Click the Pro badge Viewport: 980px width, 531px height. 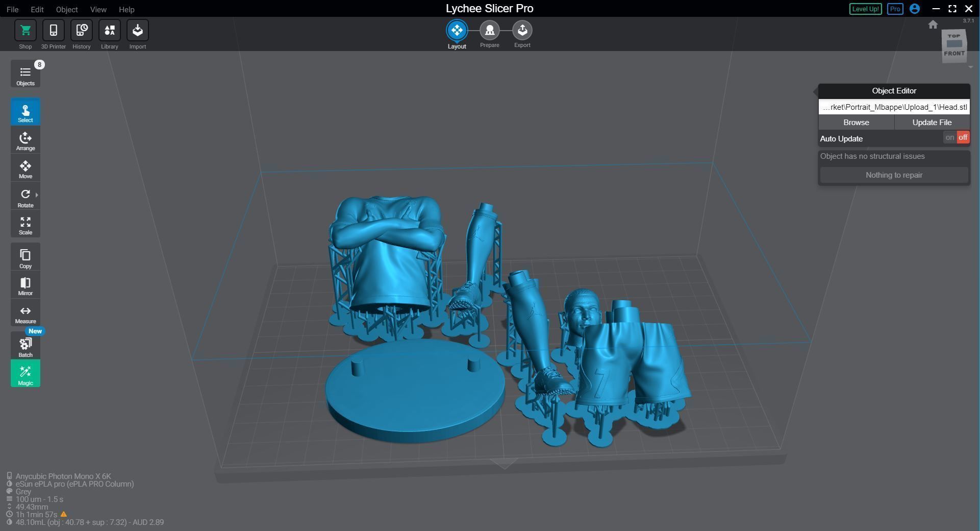tap(895, 9)
